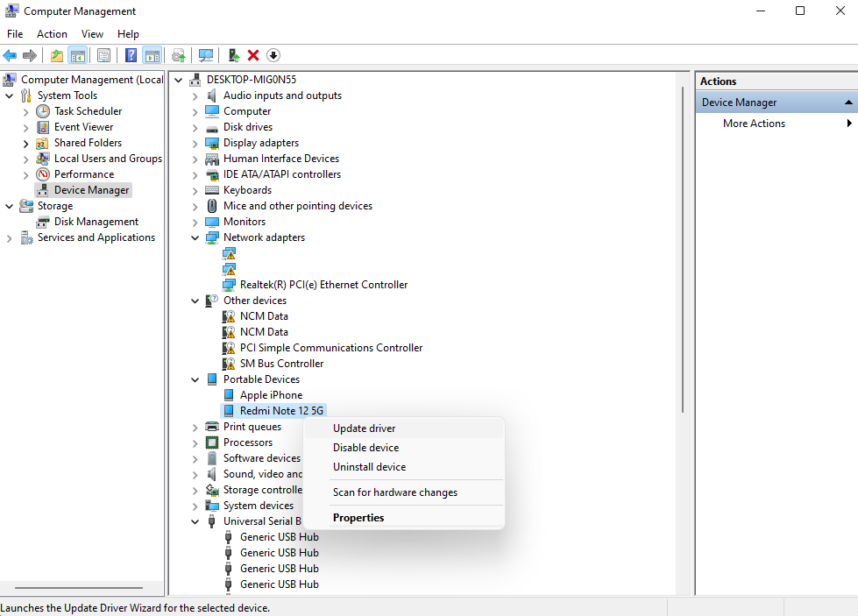Open Help via blue question mark icon
This screenshot has width=858, height=616.
131,55
